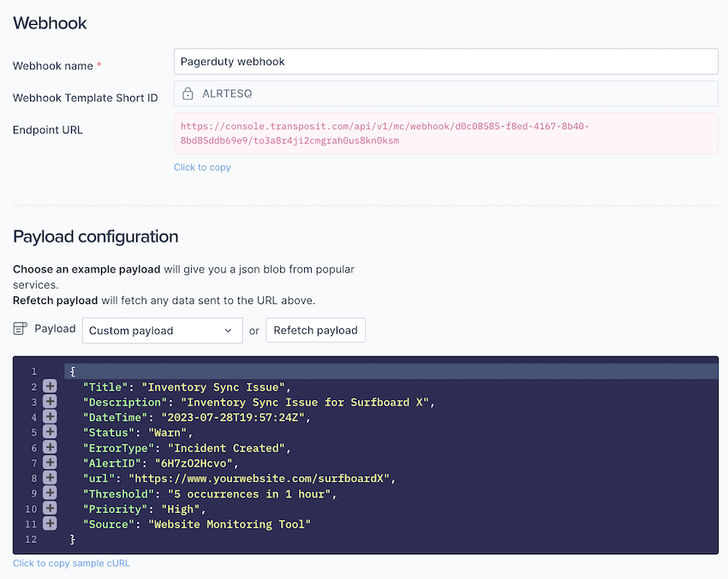The height and width of the screenshot is (579, 728).
Task: Click the plus icon on the Title line
Action: pyautogui.click(x=50, y=387)
